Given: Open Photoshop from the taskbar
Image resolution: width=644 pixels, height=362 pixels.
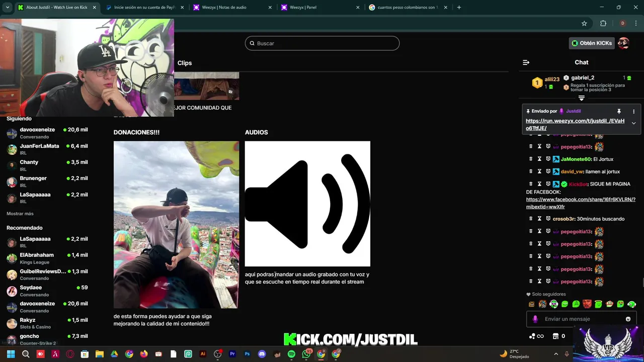Looking at the screenshot, I should 247,354.
